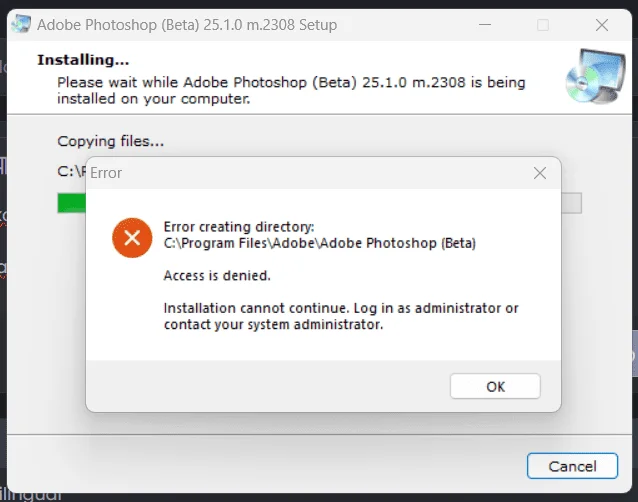638x502 pixels.
Task: Click the Installation cannot continue message
Action: coord(341,316)
